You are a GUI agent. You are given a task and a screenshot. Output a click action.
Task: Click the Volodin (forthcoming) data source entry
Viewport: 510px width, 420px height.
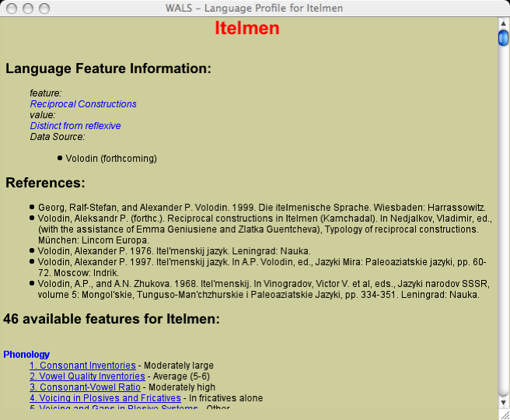(111, 159)
